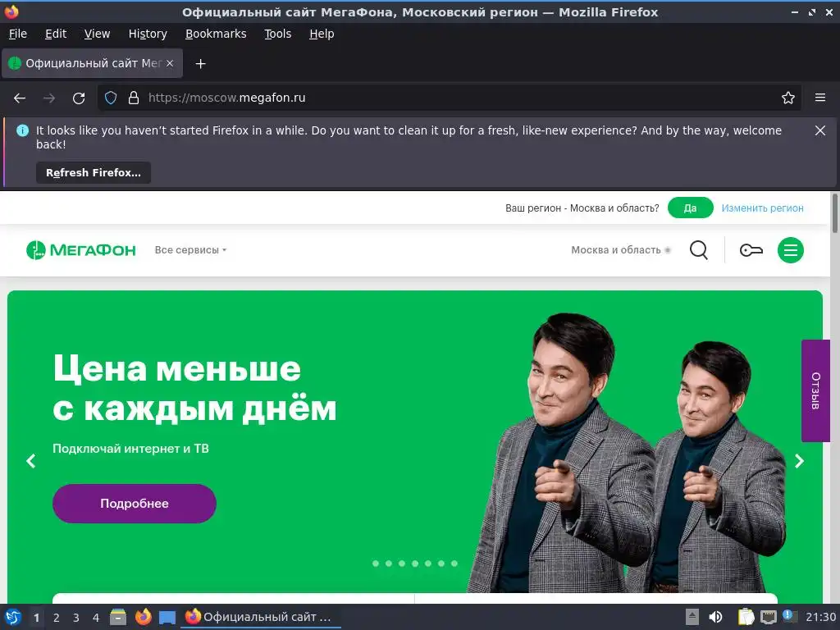The image size is (840, 630).
Task: Open the View menu
Action: tap(97, 34)
